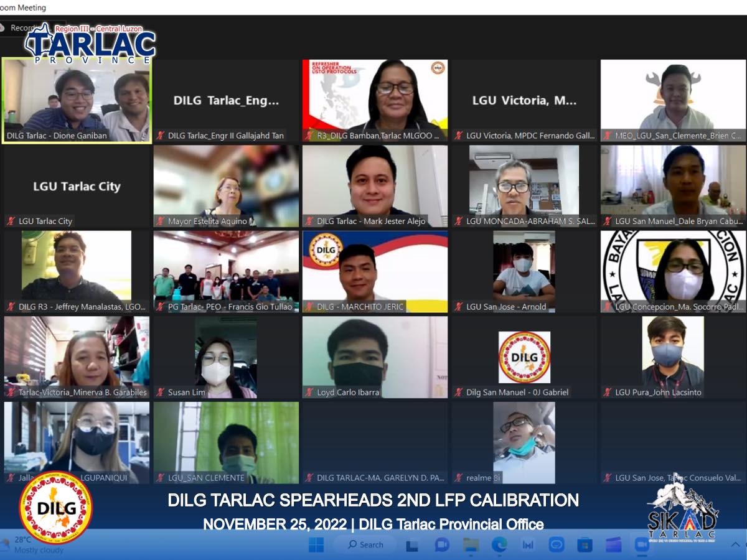This screenshot has height=560, width=747.
Task: Click muted mic icon on Mark Jester Alejo tile
Action: coord(309,221)
